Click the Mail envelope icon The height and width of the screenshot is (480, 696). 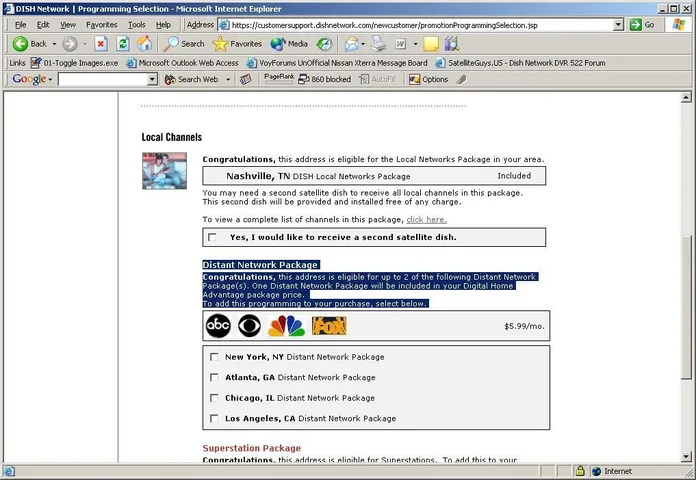coord(352,44)
